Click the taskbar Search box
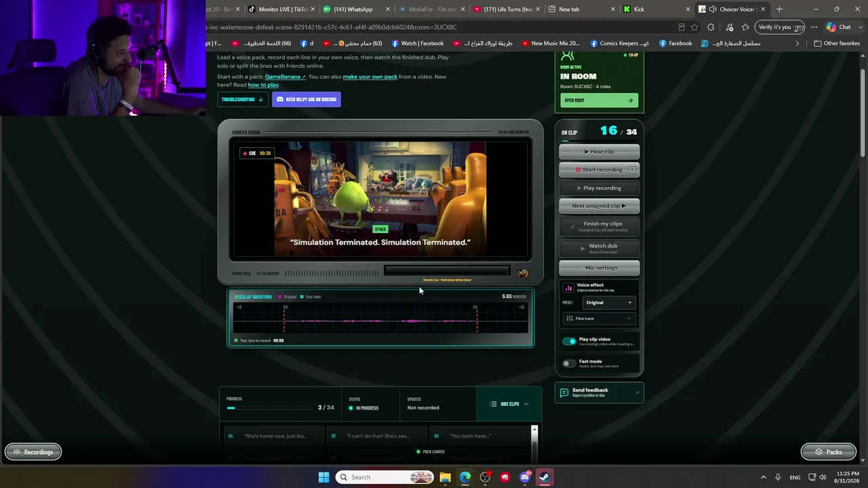Screen dimensions: 868x488 tap(384, 477)
